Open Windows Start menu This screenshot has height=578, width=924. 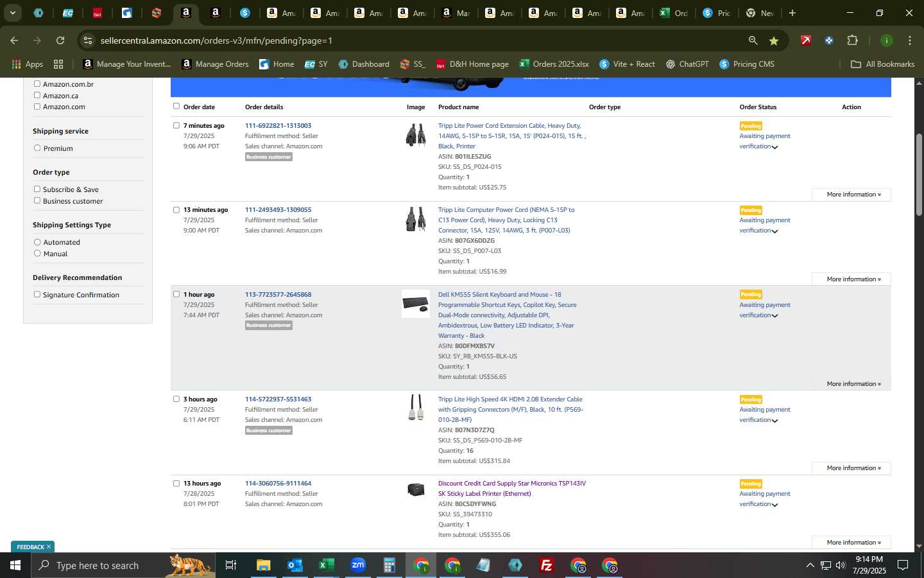(x=15, y=565)
